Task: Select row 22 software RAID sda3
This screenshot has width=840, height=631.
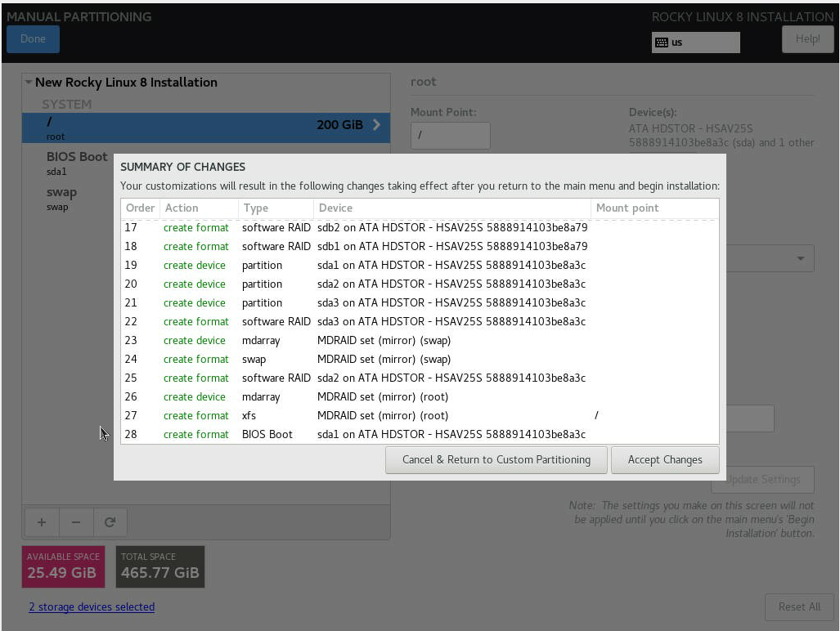Action: point(420,321)
